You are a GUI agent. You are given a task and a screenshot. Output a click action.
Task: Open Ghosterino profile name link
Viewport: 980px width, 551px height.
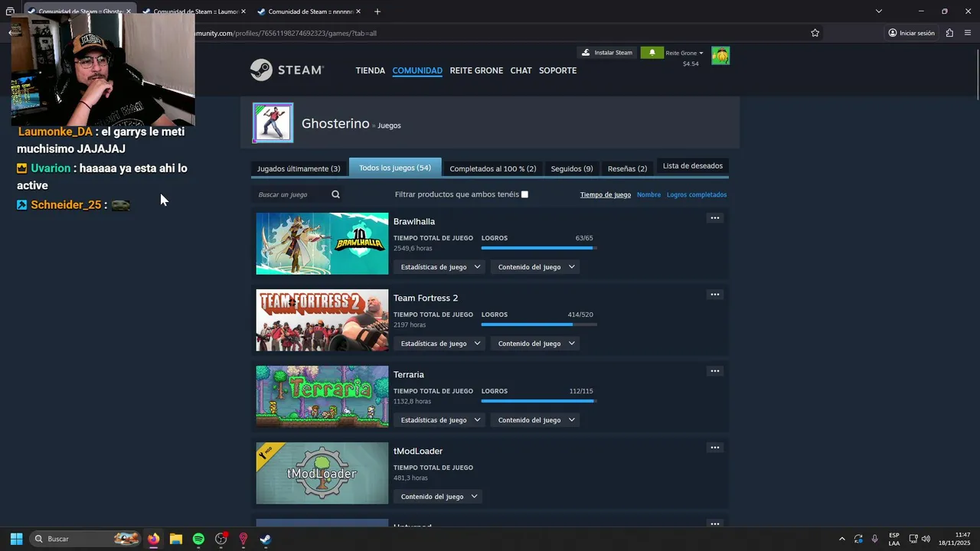(335, 123)
